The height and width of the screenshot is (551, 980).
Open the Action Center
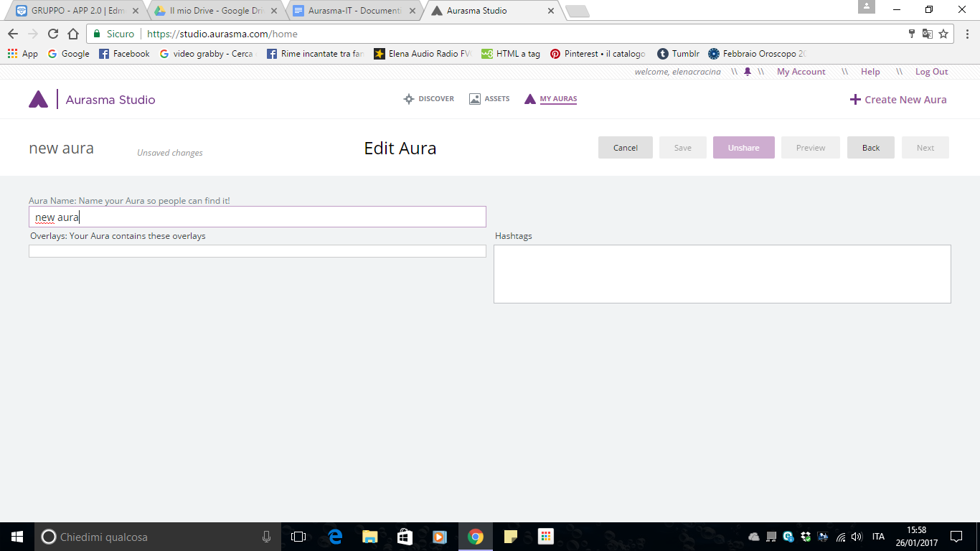(956, 537)
